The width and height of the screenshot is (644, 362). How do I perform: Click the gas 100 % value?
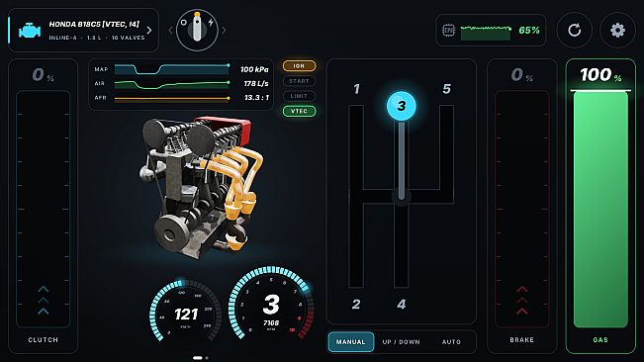(600, 75)
